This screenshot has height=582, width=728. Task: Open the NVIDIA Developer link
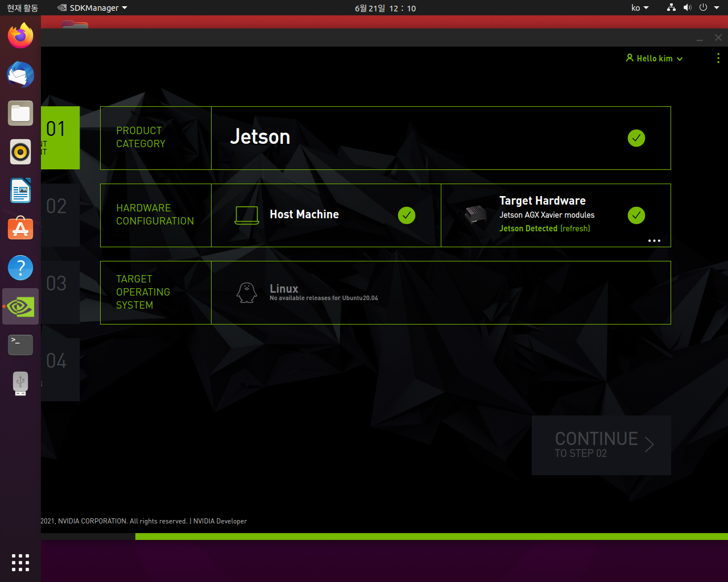[220, 521]
